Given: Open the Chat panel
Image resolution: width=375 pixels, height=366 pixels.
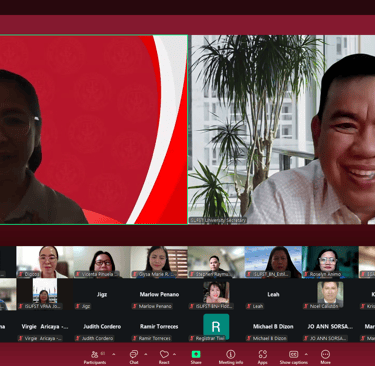Looking at the screenshot, I should tap(134, 357).
